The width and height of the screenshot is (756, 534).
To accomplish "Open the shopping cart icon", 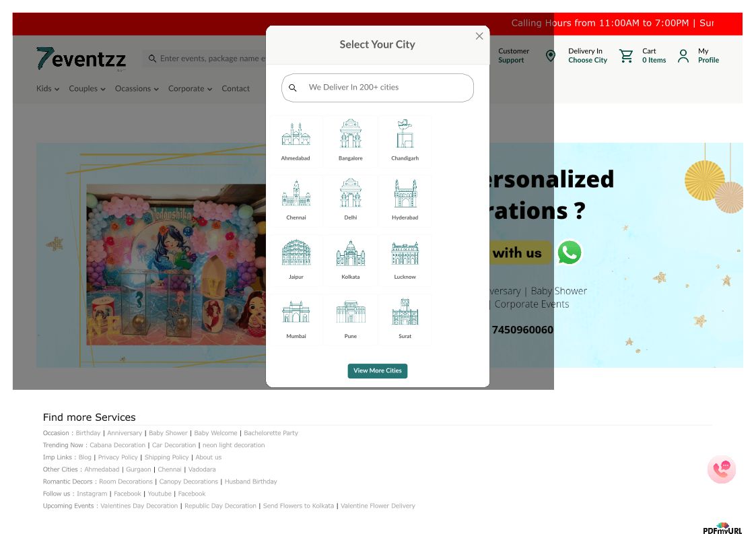I will tap(626, 56).
